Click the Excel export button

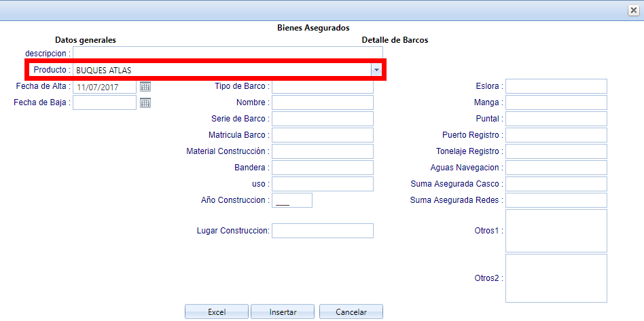[217, 312]
